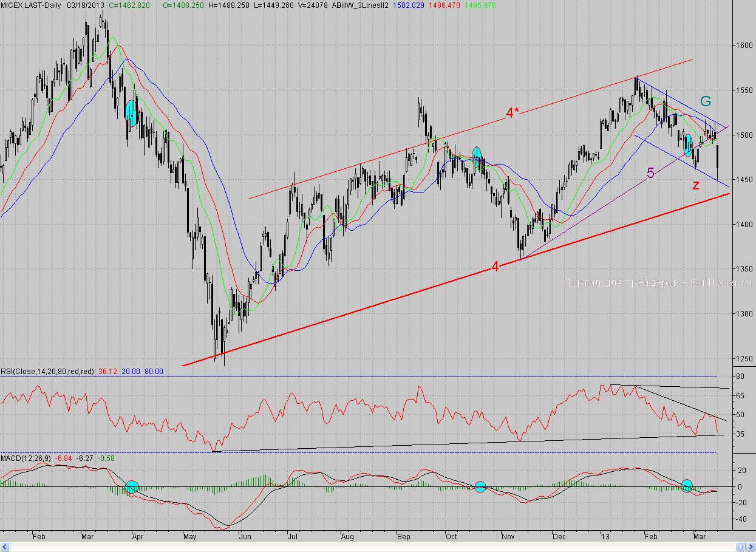
Task: Click the cyan MACD crossover marker near April
Action: [131, 486]
